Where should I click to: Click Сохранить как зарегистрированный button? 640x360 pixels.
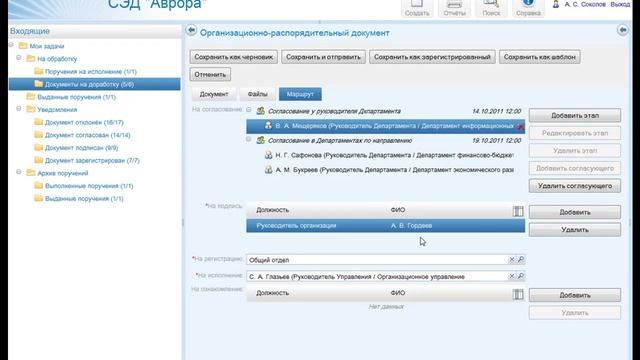(432, 57)
